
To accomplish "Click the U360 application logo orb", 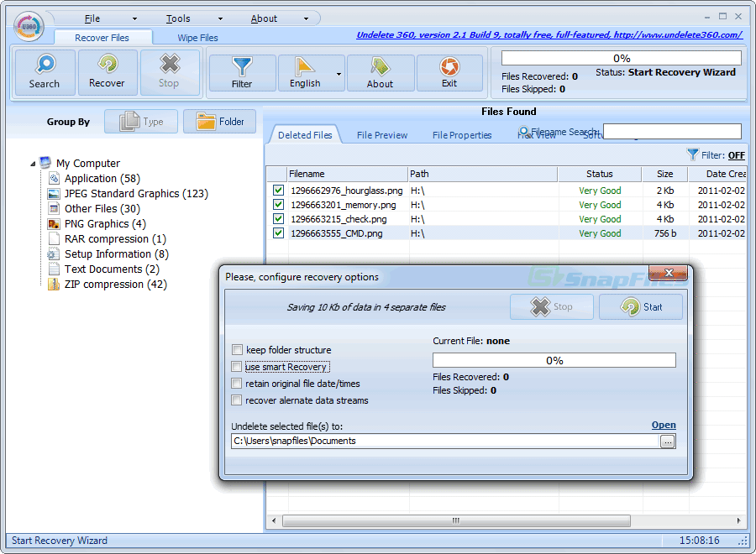I will point(29,27).
